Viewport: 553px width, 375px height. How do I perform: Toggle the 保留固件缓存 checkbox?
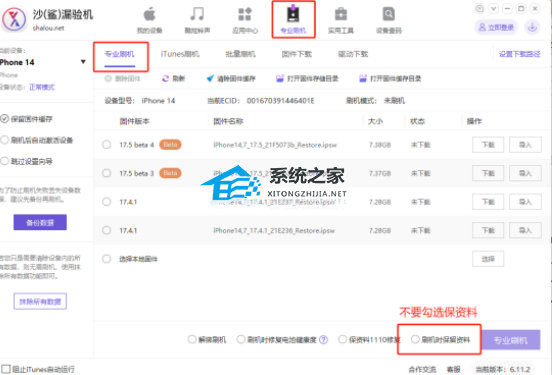pyautogui.click(x=5, y=119)
